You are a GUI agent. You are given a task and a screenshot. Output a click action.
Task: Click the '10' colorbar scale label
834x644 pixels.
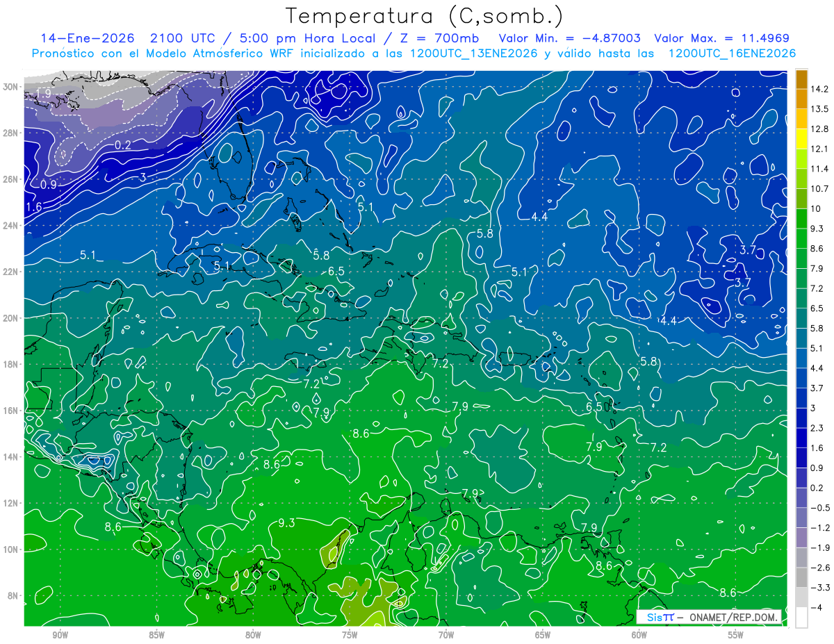(x=815, y=209)
